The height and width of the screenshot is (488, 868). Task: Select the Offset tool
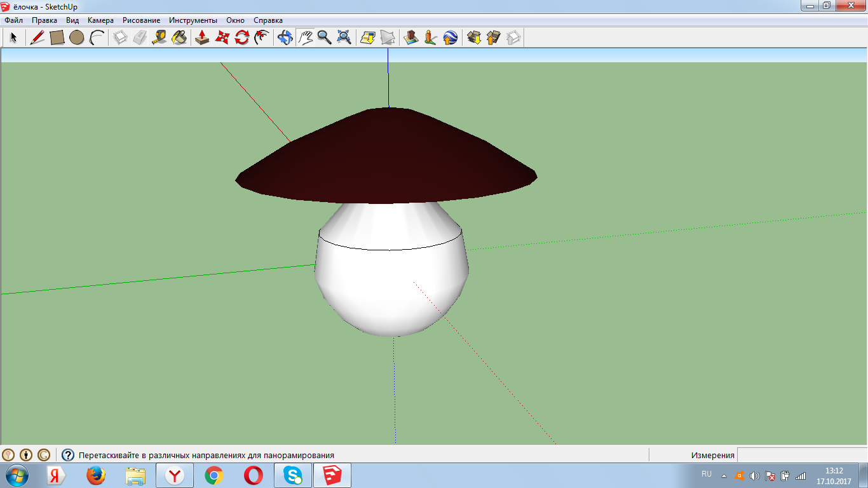pos(261,37)
